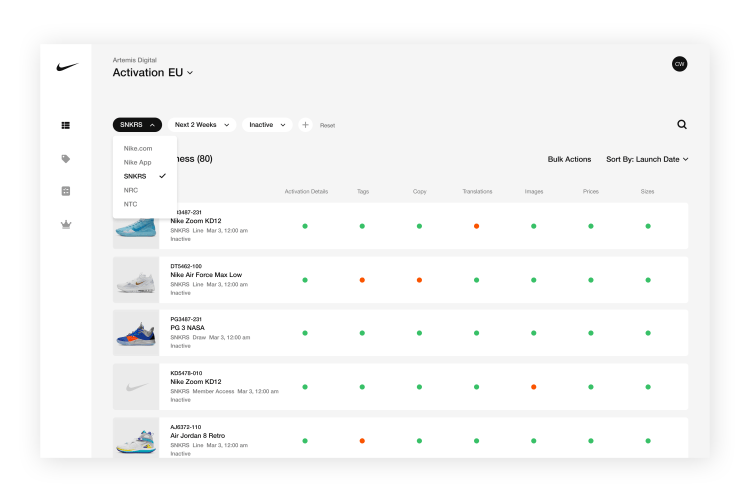Open the list view icon in the sidebar

tap(66, 125)
